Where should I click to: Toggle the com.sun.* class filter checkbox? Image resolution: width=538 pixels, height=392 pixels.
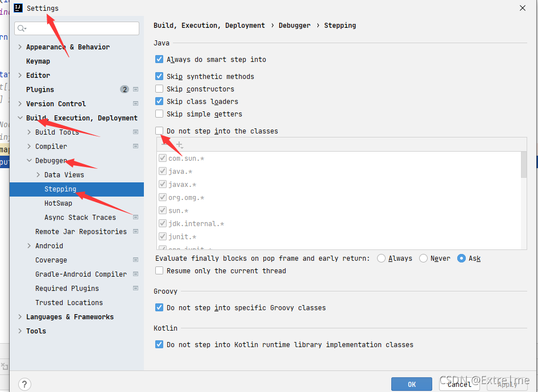(x=163, y=158)
